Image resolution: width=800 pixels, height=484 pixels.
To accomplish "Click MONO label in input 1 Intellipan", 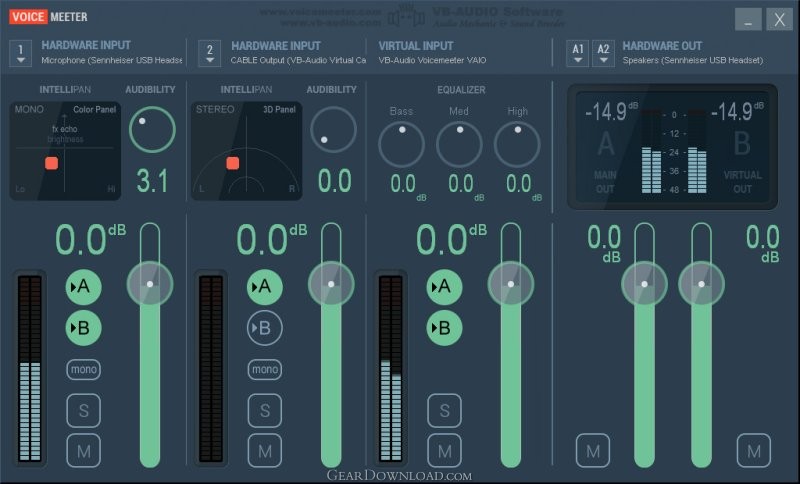I will 29,109.
